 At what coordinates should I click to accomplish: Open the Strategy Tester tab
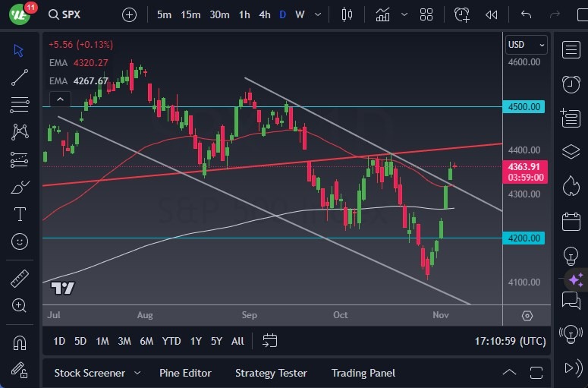click(271, 373)
